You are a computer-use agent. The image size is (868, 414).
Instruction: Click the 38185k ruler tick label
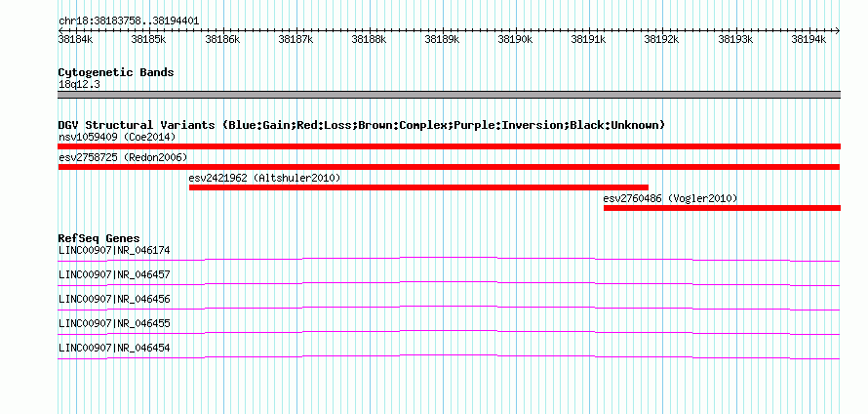(x=149, y=39)
